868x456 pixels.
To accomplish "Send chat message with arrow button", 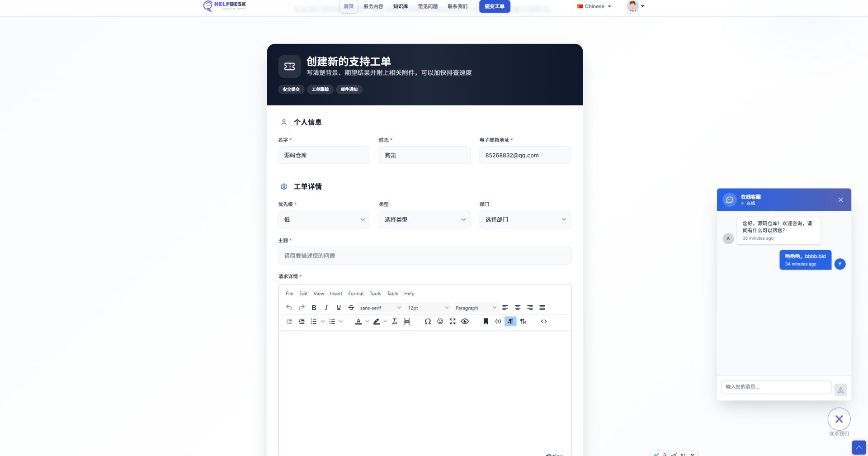I will point(840,390).
